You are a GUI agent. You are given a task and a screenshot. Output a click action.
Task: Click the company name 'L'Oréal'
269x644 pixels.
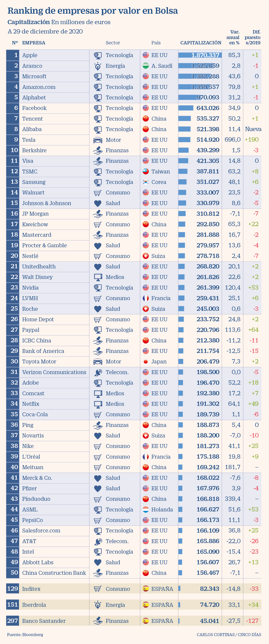(x=31, y=457)
